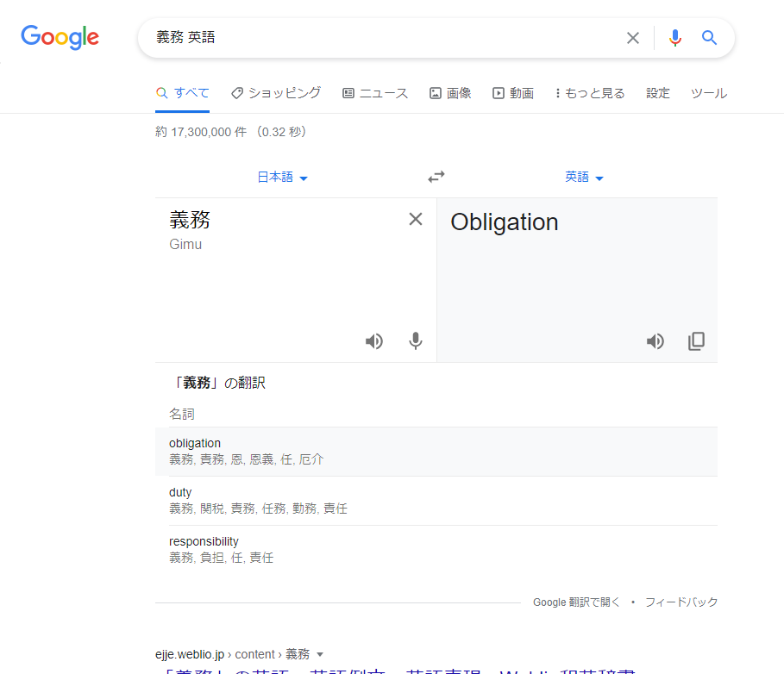Image resolution: width=784 pixels, height=674 pixels.
Task: Open 設定 options
Action: [657, 93]
